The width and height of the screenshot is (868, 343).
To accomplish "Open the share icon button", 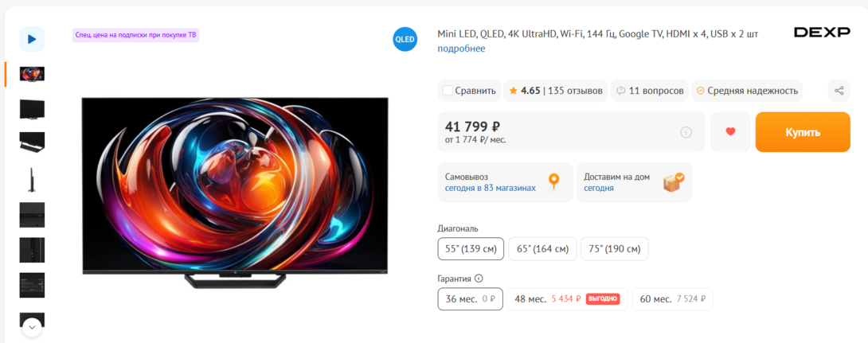I will pyautogui.click(x=839, y=91).
